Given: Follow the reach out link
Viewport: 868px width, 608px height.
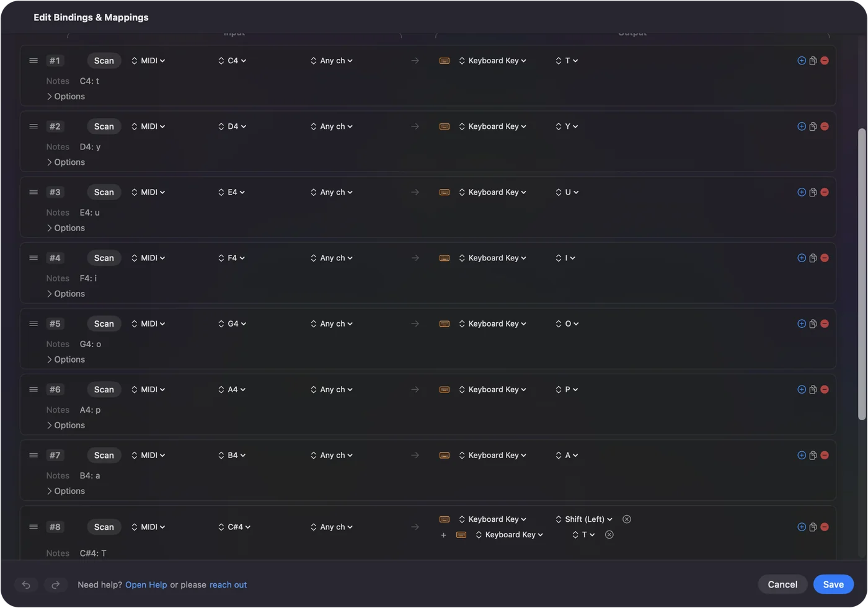Looking at the screenshot, I should pyautogui.click(x=228, y=585).
